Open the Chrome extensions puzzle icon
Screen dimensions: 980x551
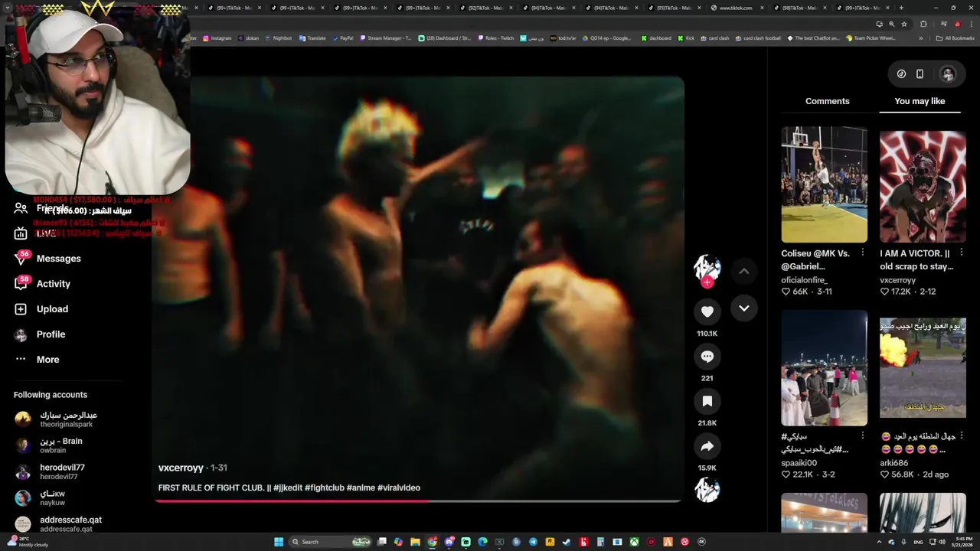(923, 24)
